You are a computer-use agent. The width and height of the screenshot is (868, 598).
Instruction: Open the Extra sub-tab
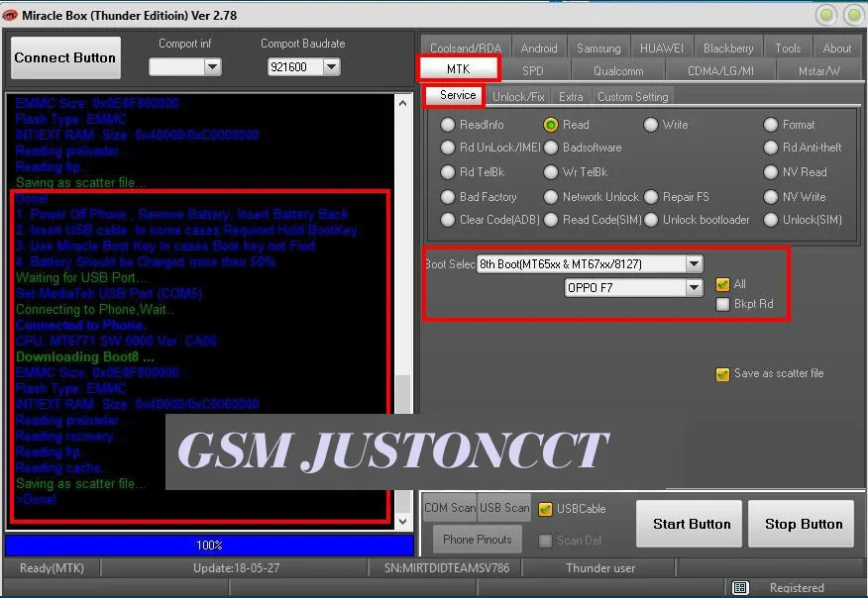[x=571, y=97]
